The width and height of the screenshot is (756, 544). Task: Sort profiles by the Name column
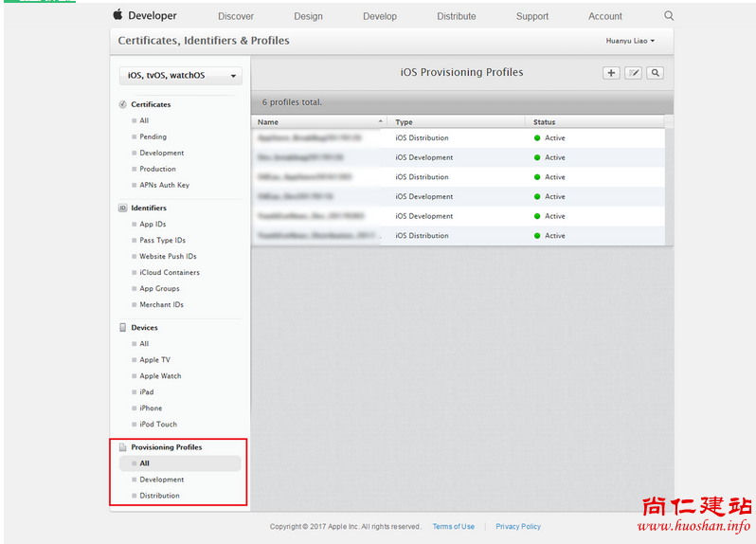pyautogui.click(x=320, y=122)
